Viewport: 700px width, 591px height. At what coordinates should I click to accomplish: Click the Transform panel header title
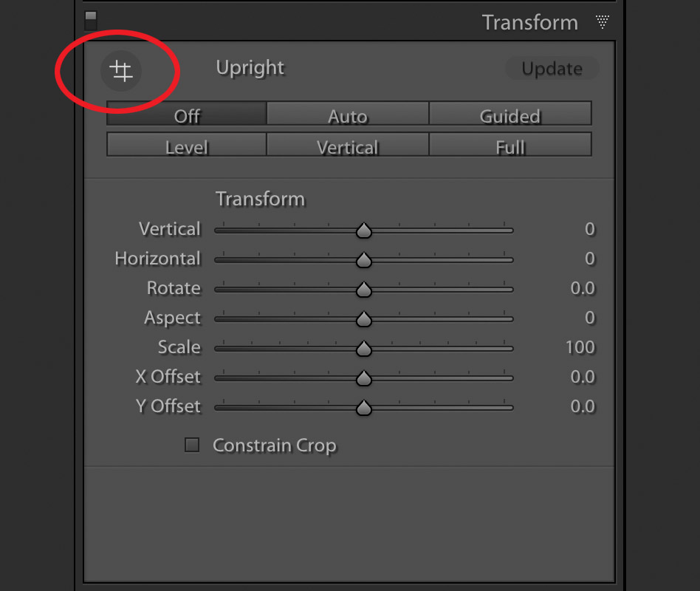click(529, 22)
